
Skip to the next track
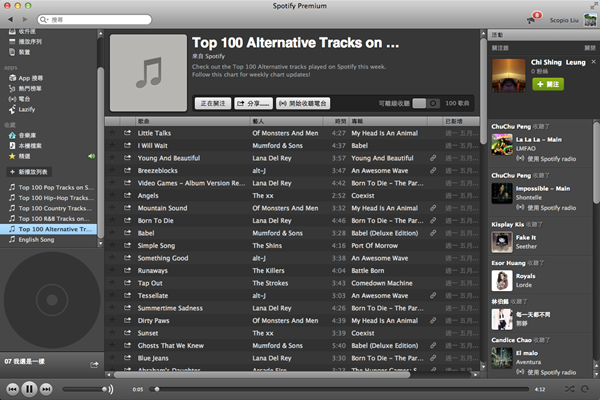pyautogui.click(x=46, y=389)
